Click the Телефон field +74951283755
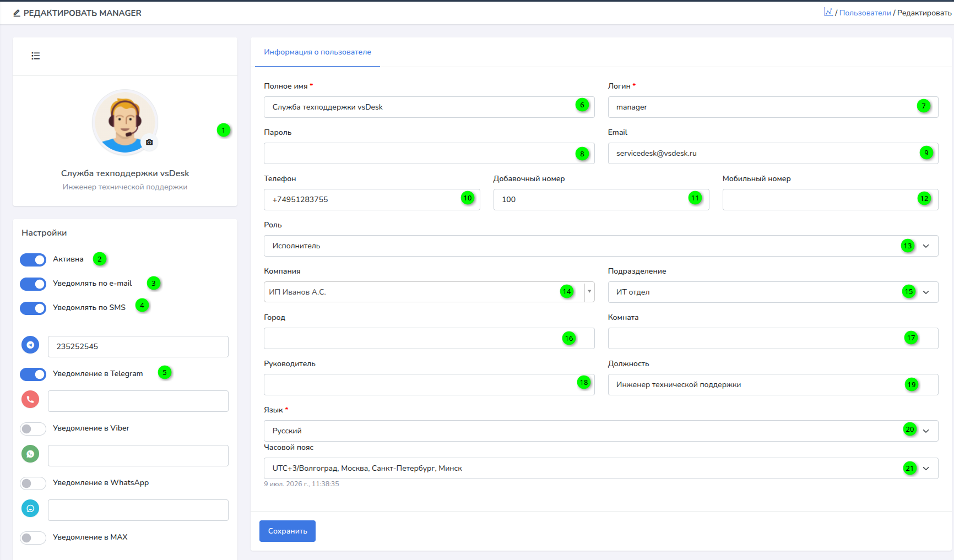954x560 pixels. 372,200
